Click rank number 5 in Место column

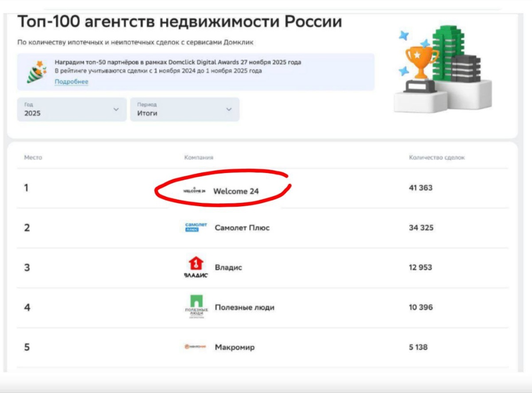coord(27,347)
